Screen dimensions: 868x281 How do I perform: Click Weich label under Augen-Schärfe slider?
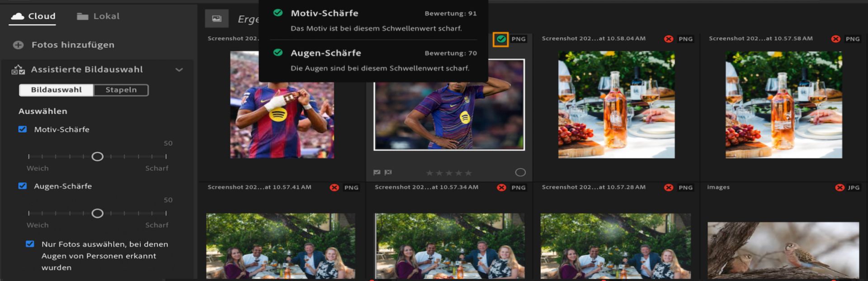pos(38,225)
